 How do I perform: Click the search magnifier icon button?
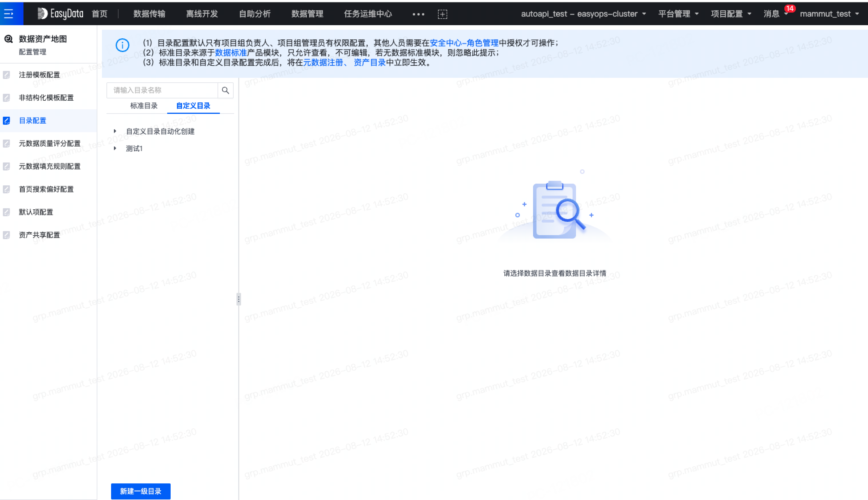tap(225, 90)
